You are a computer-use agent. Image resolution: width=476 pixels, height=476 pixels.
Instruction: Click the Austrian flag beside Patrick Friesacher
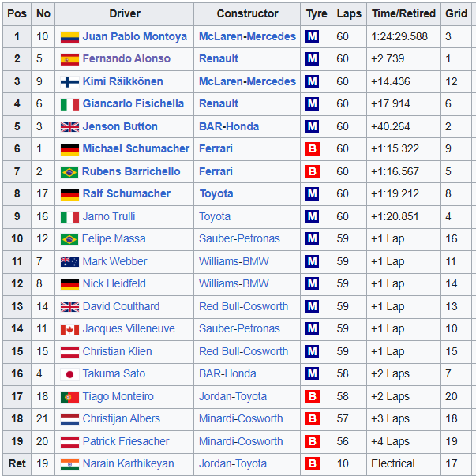(69, 442)
